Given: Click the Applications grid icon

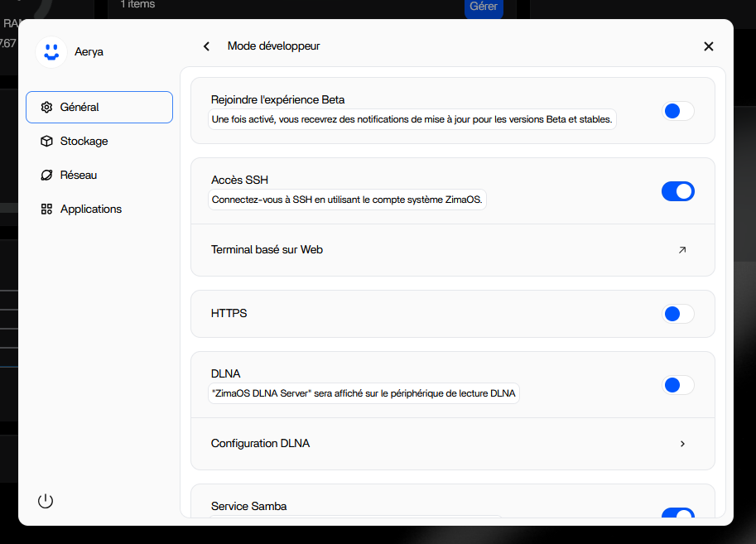Looking at the screenshot, I should [46, 209].
